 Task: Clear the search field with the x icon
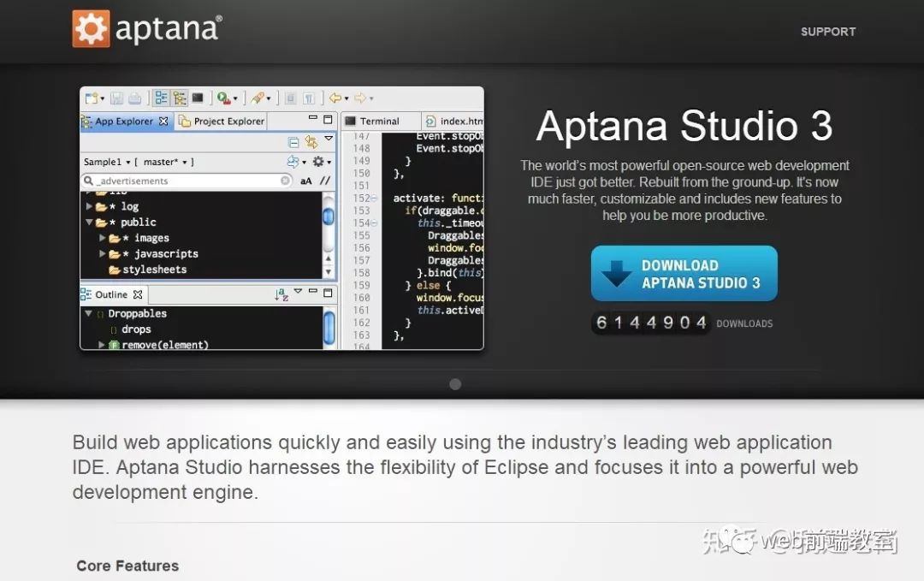click(x=285, y=181)
